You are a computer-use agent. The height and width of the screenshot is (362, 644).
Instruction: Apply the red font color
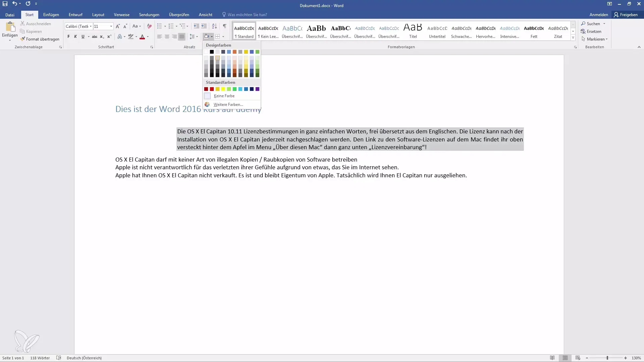click(x=142, y=37)
